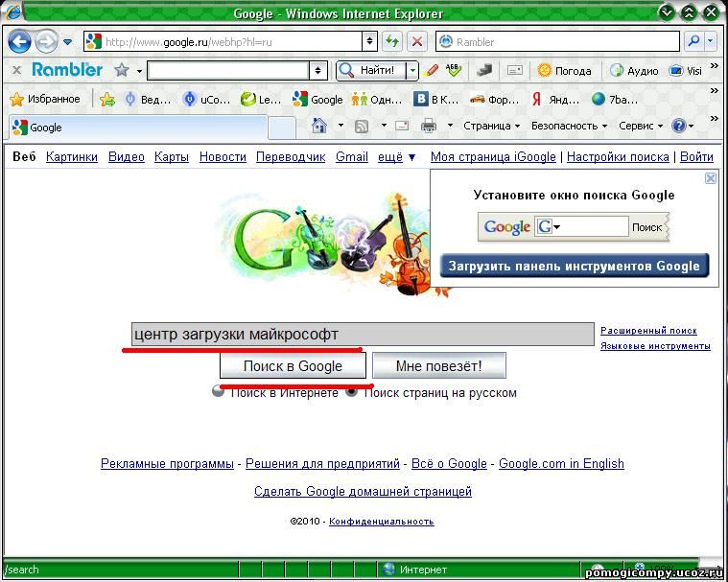
Task: Refresh the page with green arrows icon
Action: (x=392, y=42)
